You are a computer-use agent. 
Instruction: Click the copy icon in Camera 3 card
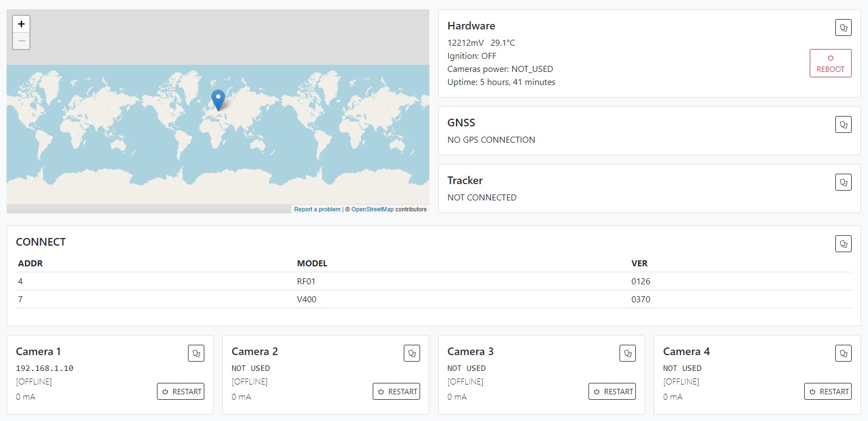click(628, 353)
